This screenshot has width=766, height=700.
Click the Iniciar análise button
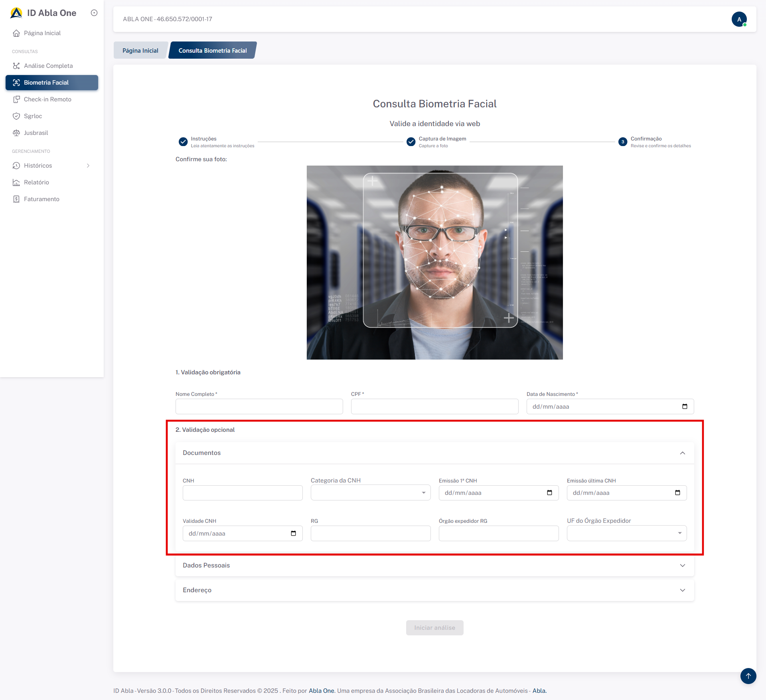[434, 628]
